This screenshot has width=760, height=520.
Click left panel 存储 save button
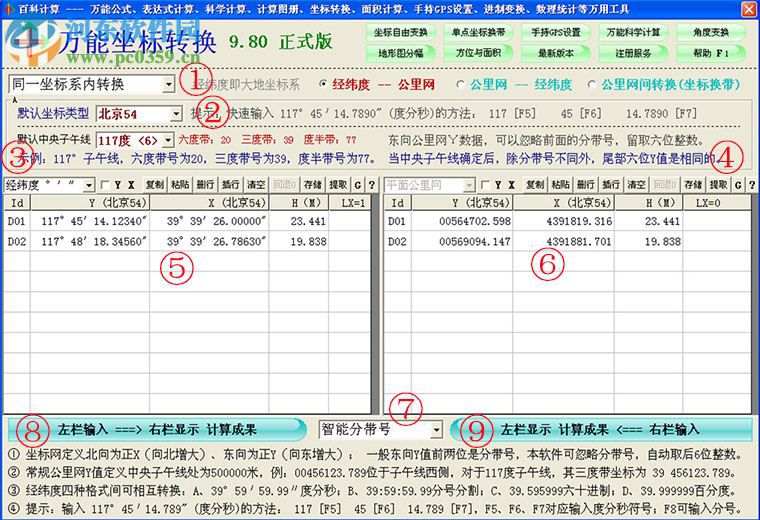point(313,185)
